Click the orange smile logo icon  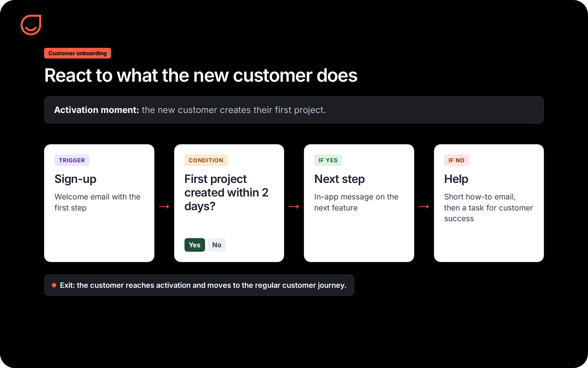(31, 25)
